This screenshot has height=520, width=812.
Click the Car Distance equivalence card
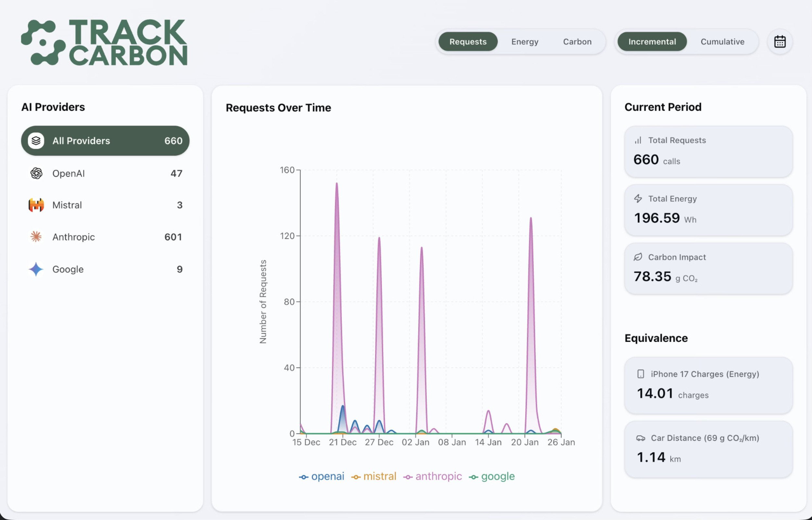coord(708,449)
